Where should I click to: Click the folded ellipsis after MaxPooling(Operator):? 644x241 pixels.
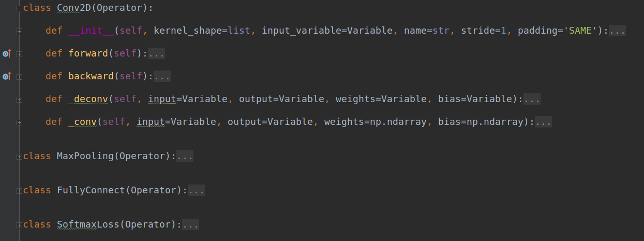[x=185, y=156]
